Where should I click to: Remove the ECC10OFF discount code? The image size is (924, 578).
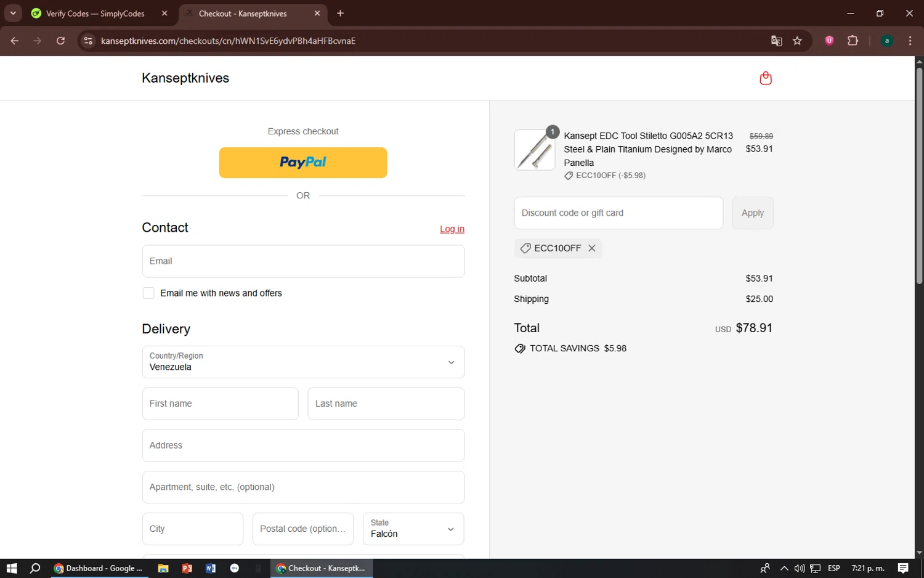click(x=592, y=248)
